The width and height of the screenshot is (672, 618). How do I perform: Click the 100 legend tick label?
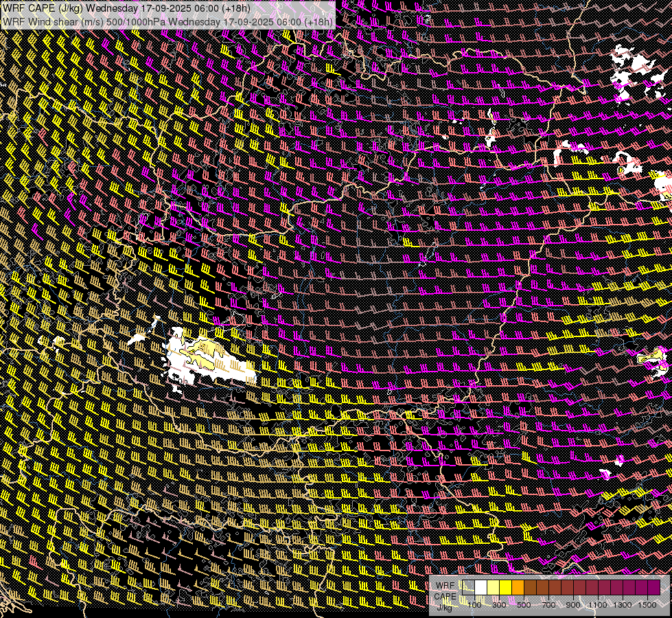point(474,605)
